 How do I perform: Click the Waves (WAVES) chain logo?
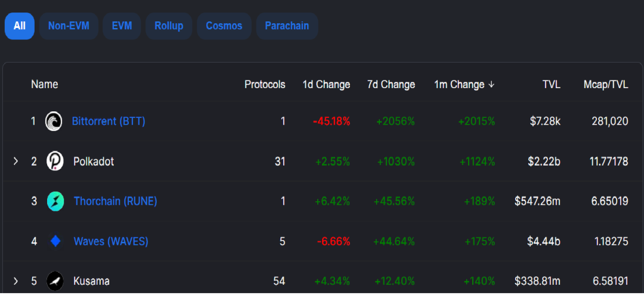pyautogui.click(x=55, y=241)
